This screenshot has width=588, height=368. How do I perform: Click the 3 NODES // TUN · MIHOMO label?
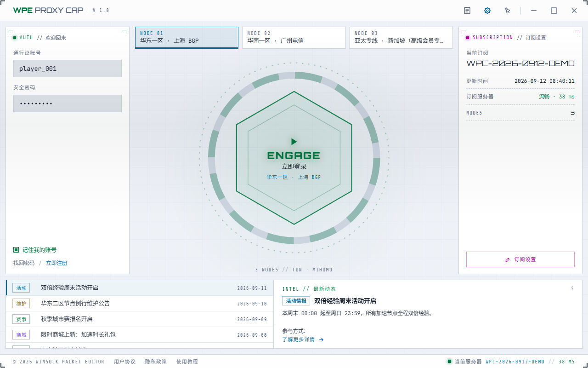click(x=294, y=270)
